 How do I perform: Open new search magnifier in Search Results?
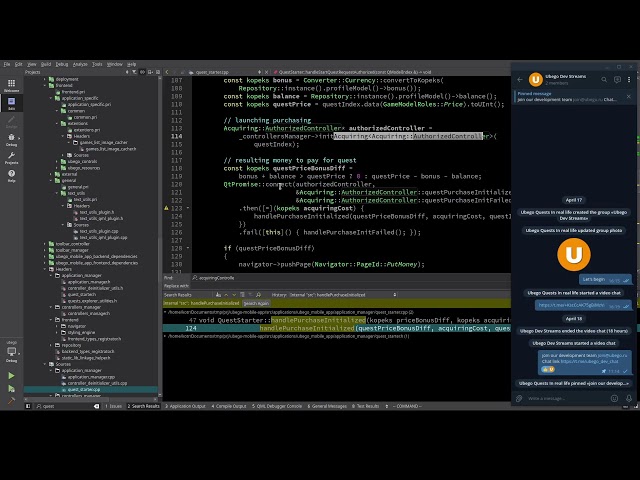(x=258, y=295)
